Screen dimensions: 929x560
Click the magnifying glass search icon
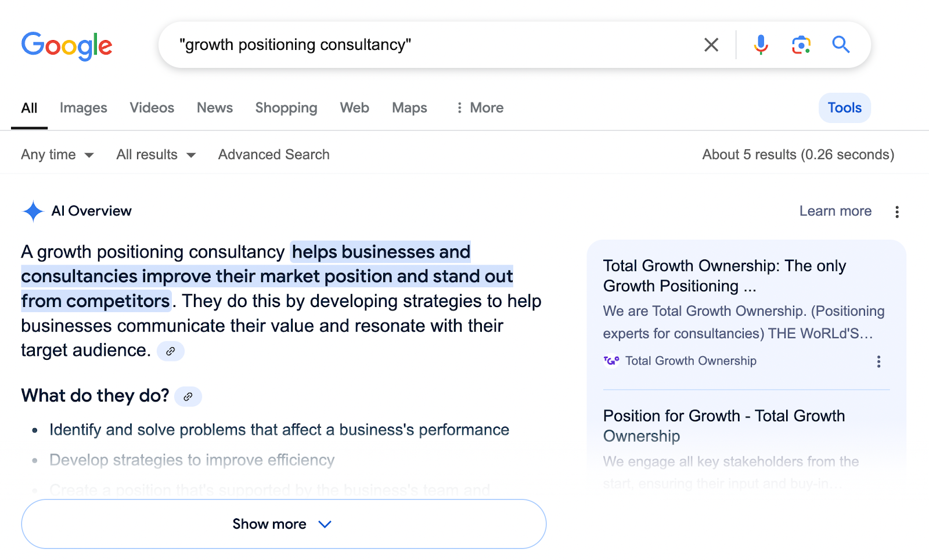coord(841,45)
